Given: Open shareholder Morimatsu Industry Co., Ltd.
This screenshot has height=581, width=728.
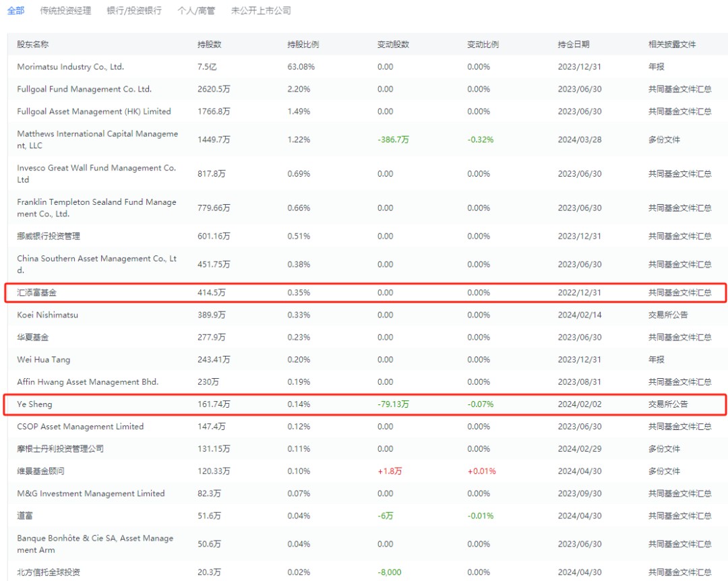Looking at the screenshot, I should 71,67.
